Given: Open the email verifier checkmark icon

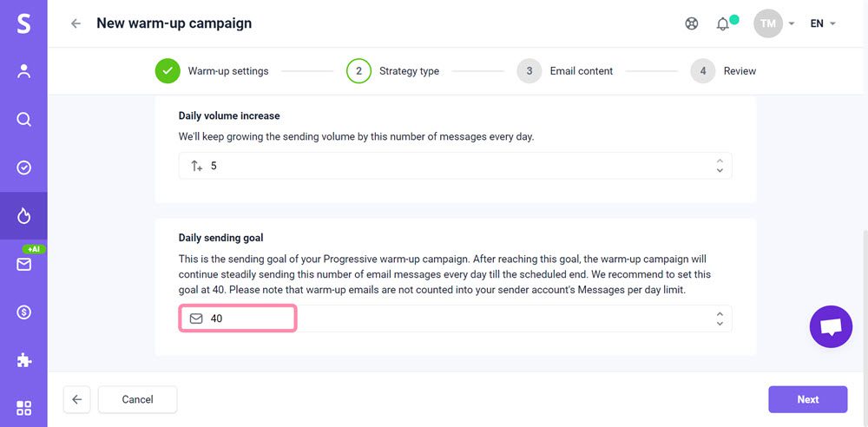Looking at the screenshot, I should tap(23, 168).
